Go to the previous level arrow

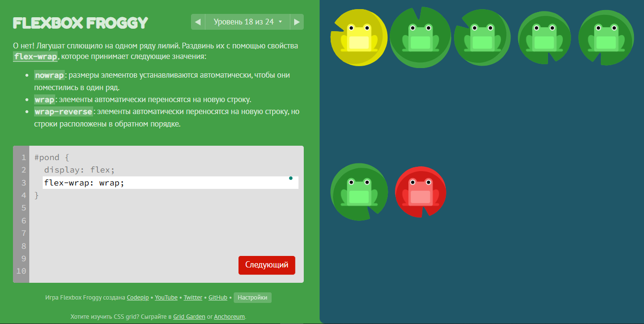pos(198,22)
